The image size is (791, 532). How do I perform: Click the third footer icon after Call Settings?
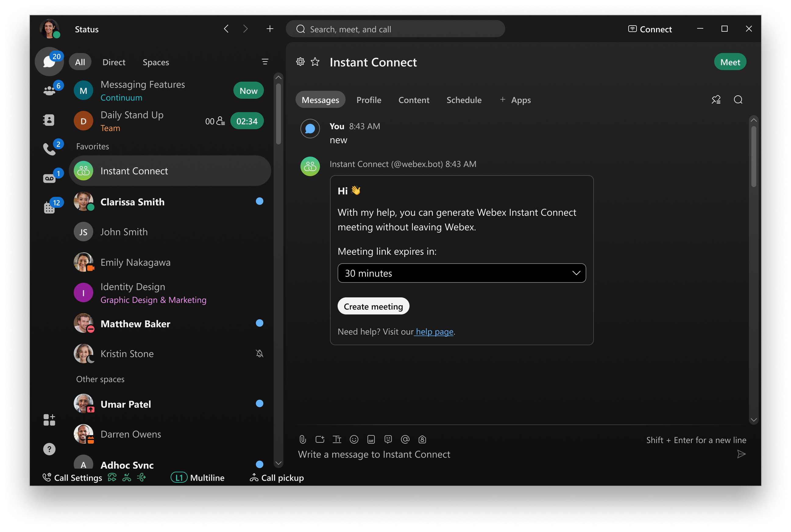coord(141,477)
